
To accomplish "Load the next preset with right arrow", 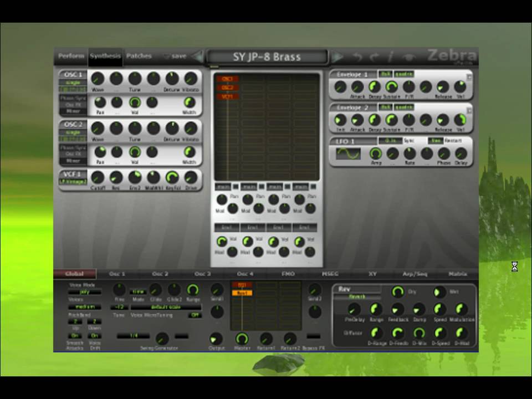I will click(336, 57).
